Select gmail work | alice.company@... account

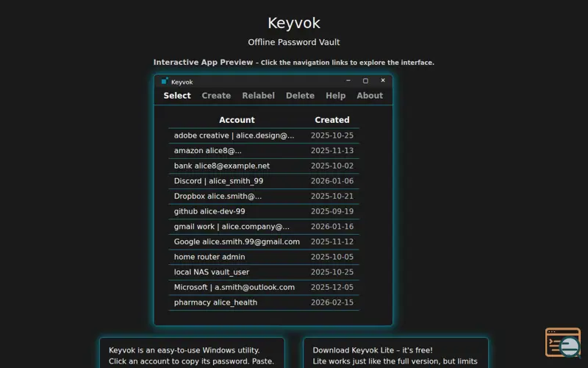(264, 227)
